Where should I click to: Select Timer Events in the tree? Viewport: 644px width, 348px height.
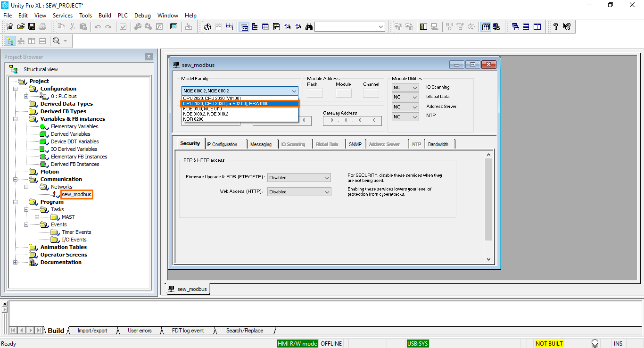tap(76, 232)
